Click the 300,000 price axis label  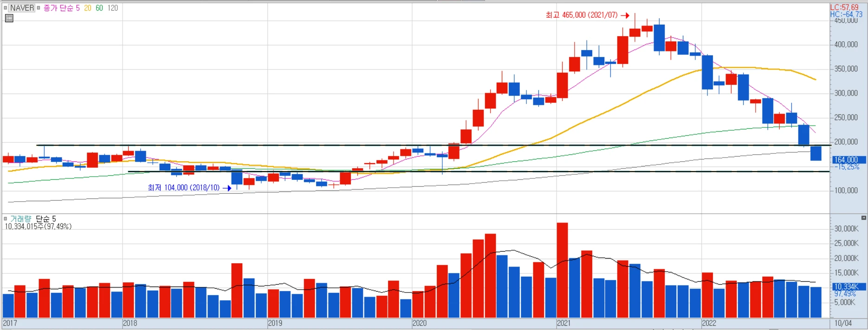tap(846, 93)
